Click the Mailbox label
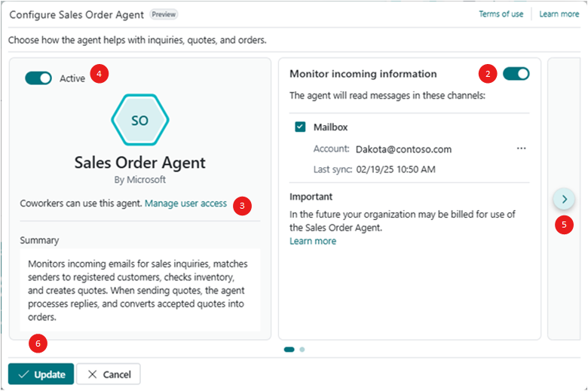Image resolution: width=588 pixels, height=391 pixels. point(330,127)
